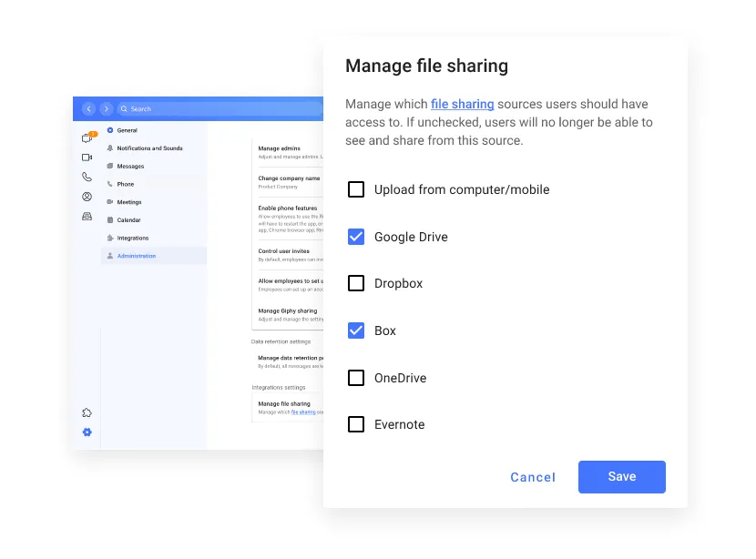Image resolution: width=756 pixels, height=559 pixels.
Task: Open the messages chat icon with badge
Action: click(x=87, y=138)
